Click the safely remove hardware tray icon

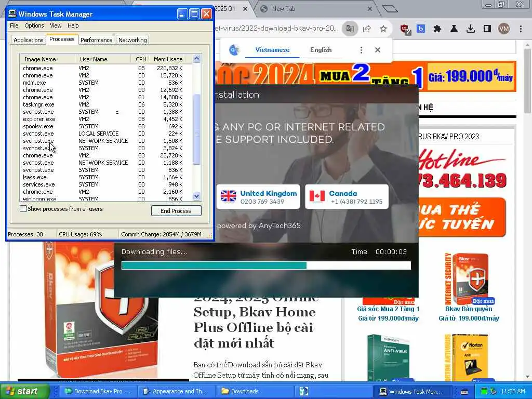point(493,392)
